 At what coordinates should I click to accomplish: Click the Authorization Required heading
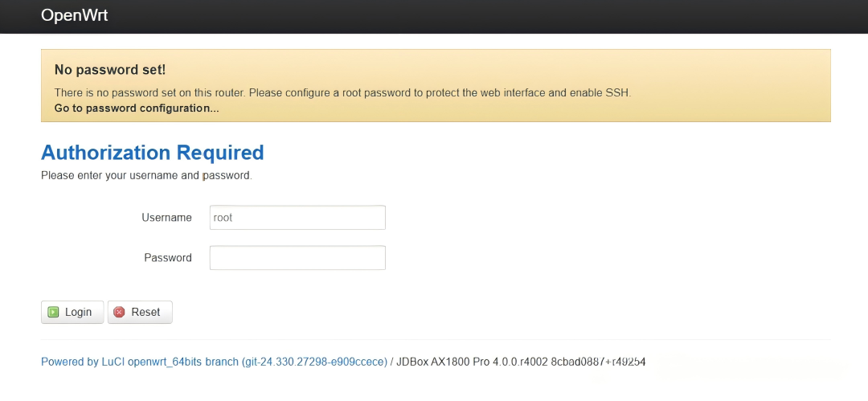(x=152, y=153)
